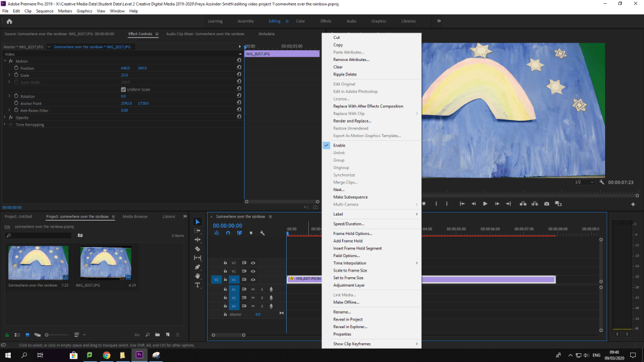Expand the Opacity effect properties
This screenshot has height=362, width=644.
coord(5,118)
